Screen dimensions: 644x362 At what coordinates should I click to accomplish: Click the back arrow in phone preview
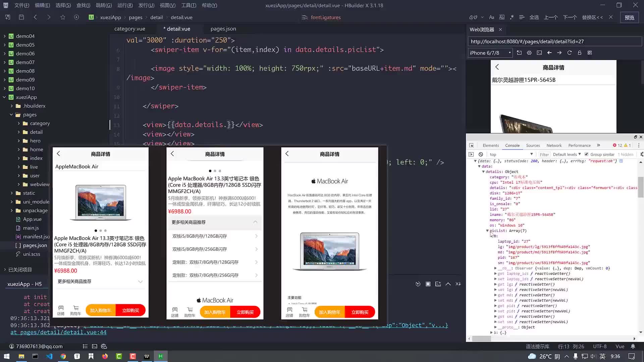[497, 67]
